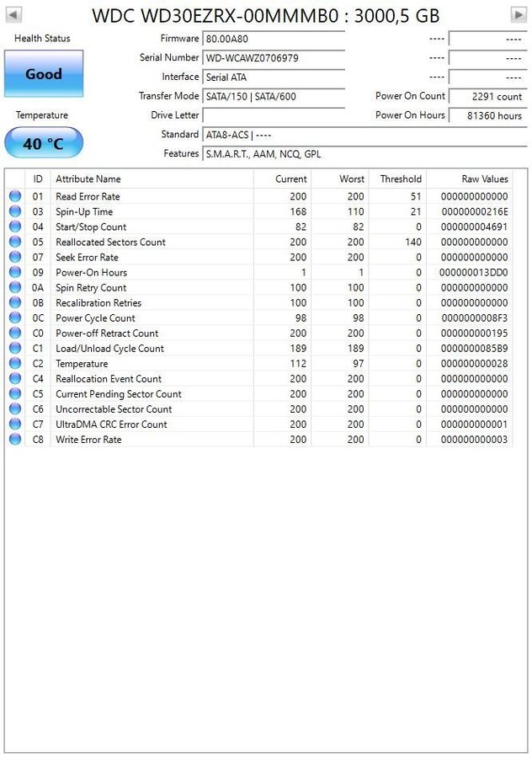The image size is (532, 758).
Task: Select the Spin-Up Time attribute name
Action: 84,211
